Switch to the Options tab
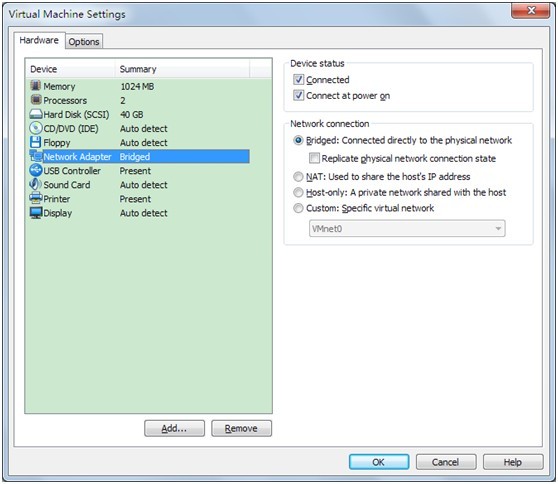 click(84, 42)
